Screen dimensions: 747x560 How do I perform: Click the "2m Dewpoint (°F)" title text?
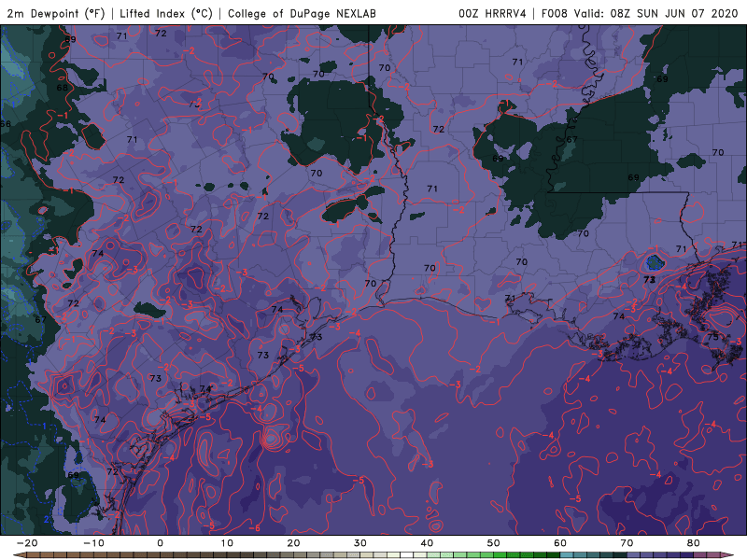(56, 13)
